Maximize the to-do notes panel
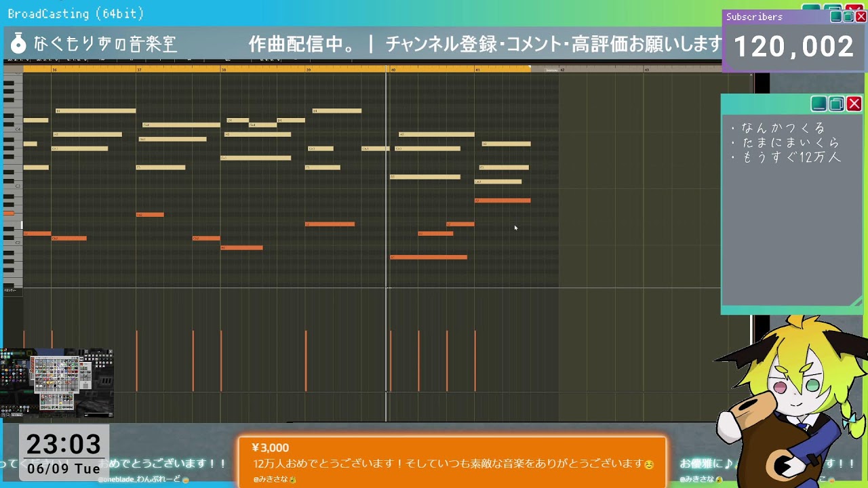Viewport: 868px width, 488px height. (836, 104)
